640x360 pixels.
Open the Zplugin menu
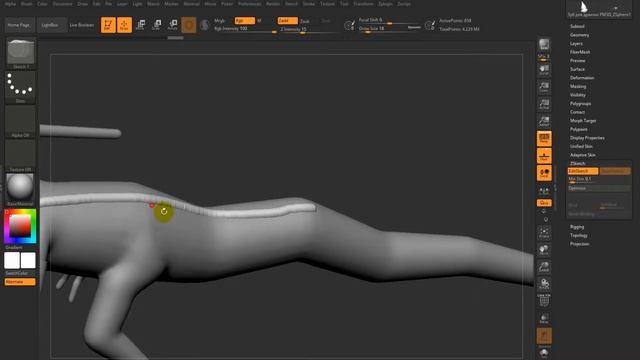(x=385, y=4)
